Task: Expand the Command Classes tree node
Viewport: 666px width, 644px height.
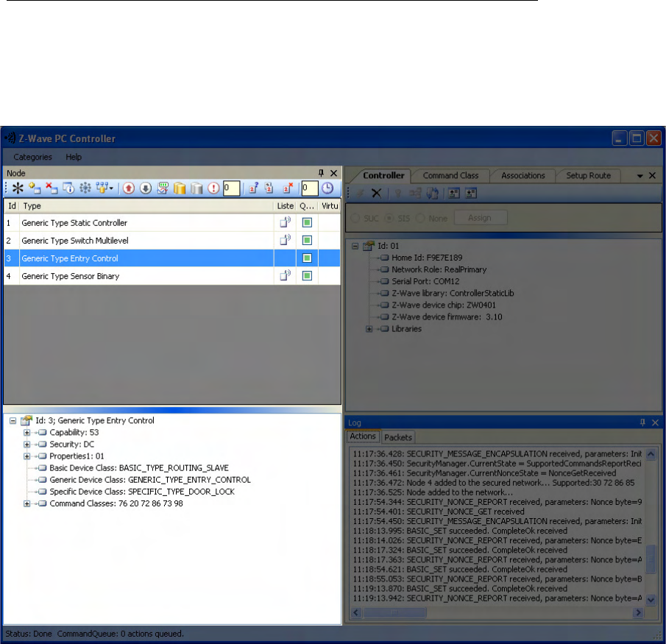Action: (26, 504)
